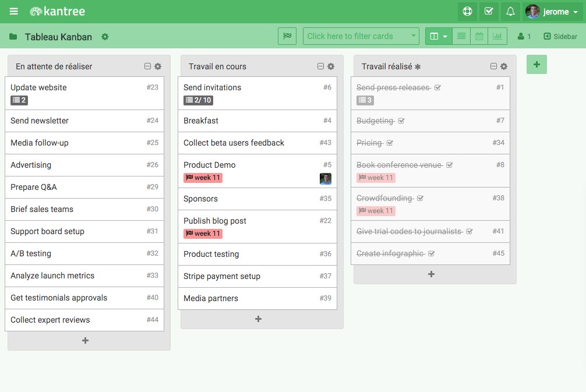Open the help lifebuoy icon
Screen dimensions: 586x392
[x=467, y=12]
